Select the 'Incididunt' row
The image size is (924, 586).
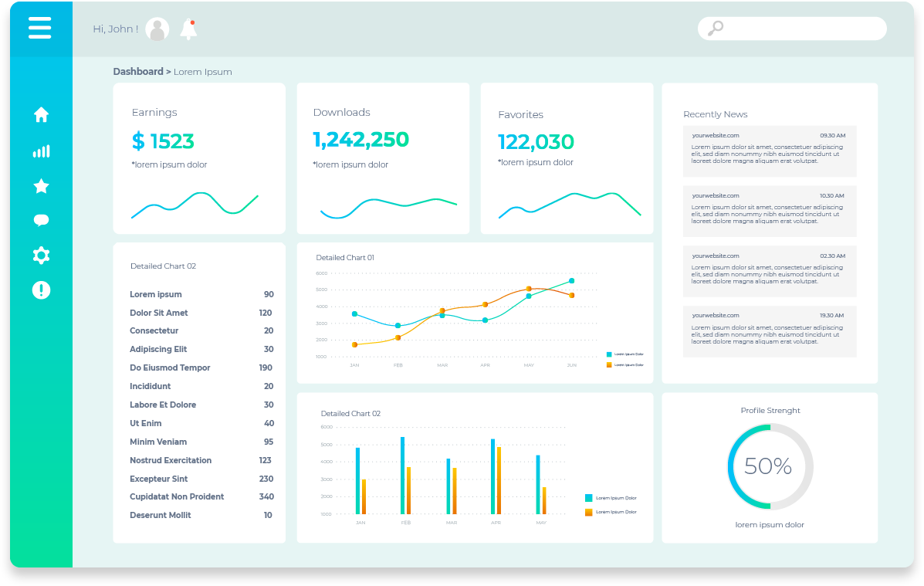[201, 386]
